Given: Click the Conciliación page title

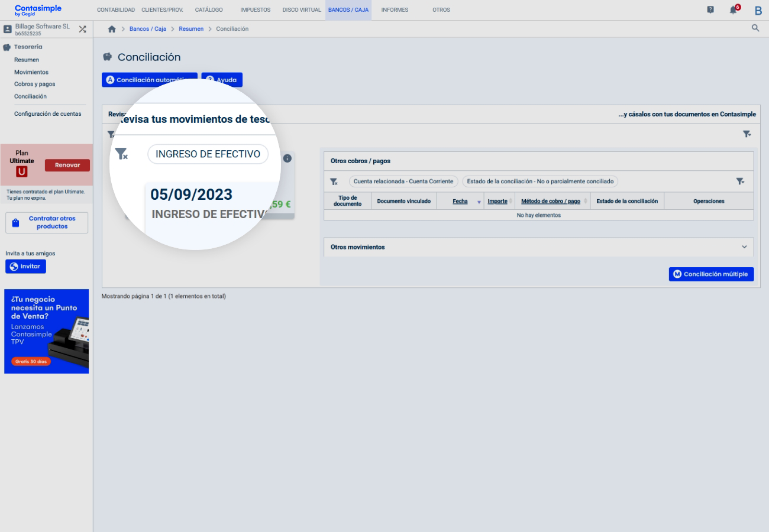Looking at the screenshot, I should pyautogui.click(x=149, y=57).
